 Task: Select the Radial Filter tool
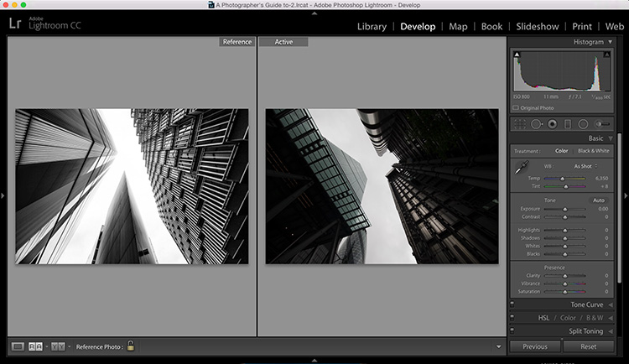[583, 124]
